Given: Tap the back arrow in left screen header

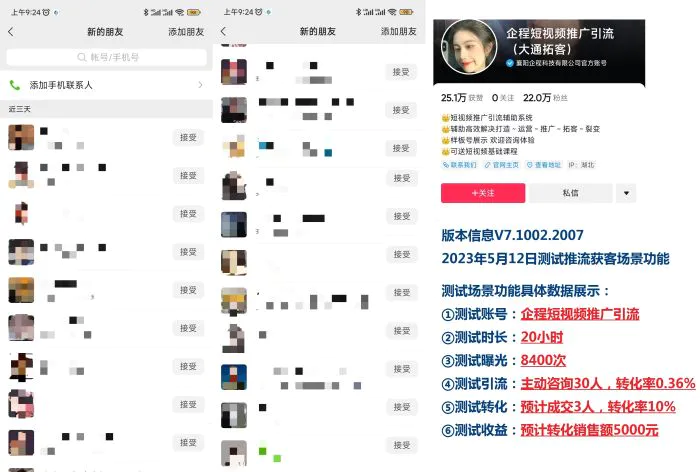Looking at the screenshot, I should 11,32.
